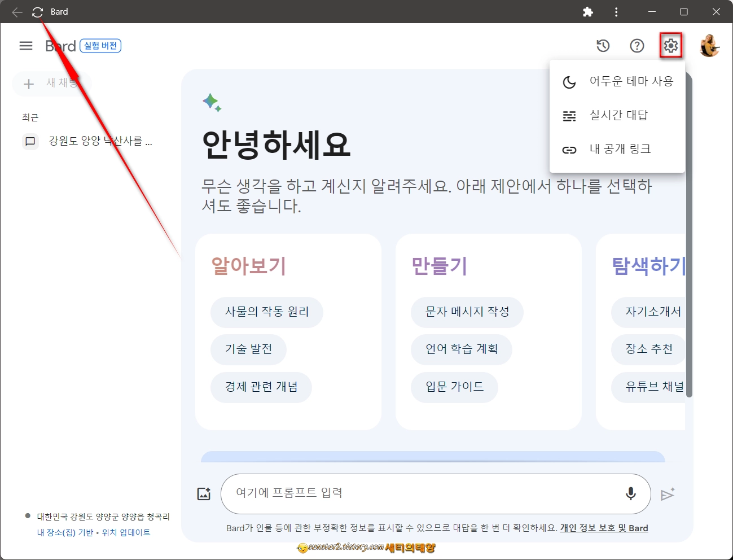Click the 기술 발전 chip
733x560 pixels.
[248, 349]
